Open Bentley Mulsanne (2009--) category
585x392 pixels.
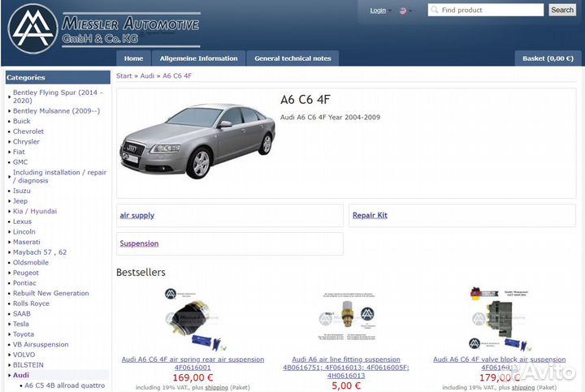click(x=56, y=111)
